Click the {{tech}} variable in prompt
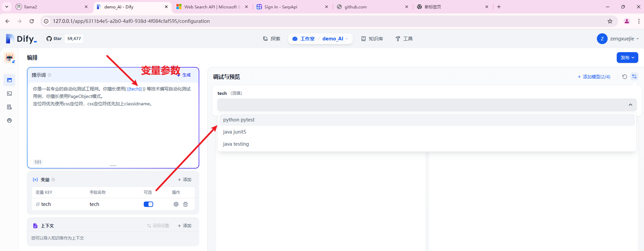 135,89
